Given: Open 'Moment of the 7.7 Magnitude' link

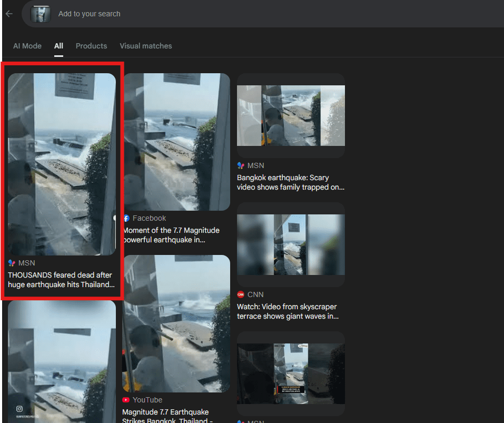Looking at the screenshot, I should point(171,235).
